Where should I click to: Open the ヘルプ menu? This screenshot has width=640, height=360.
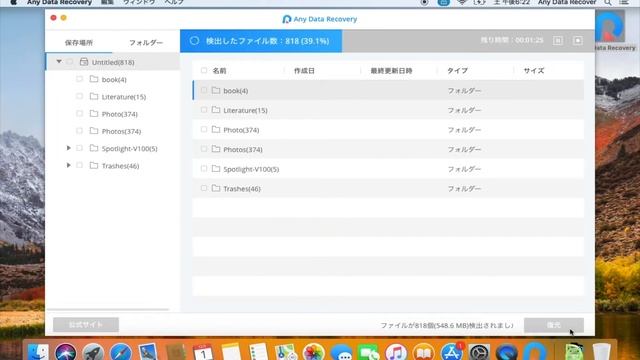coord(174,3)
